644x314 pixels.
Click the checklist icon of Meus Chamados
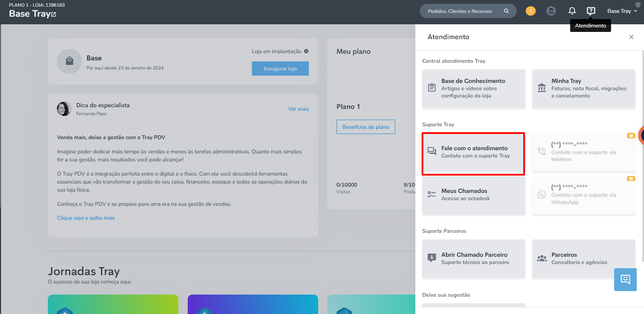[x=432, y=194]
